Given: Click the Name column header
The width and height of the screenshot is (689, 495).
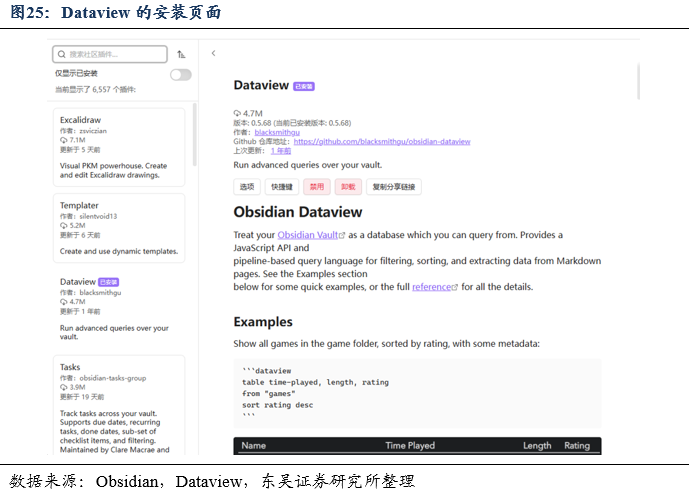Looking at the screenshot, I should tap(254, 445).
